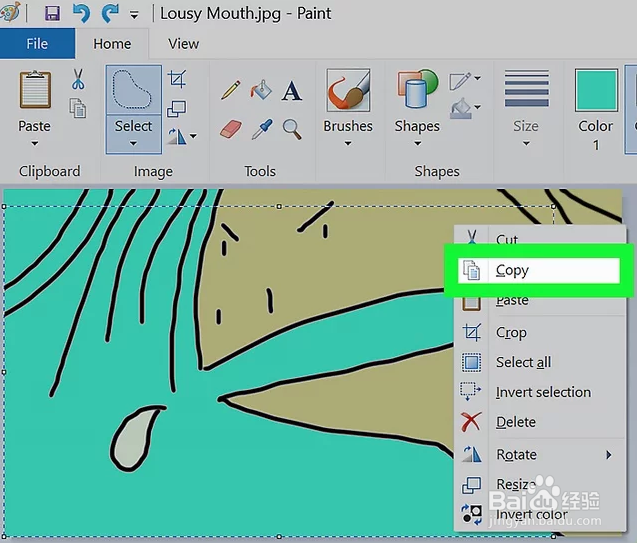The width and height of the screenshot is (637, 543).
Task: Expand the Size dropdown arrow
Action: (526, 143)
